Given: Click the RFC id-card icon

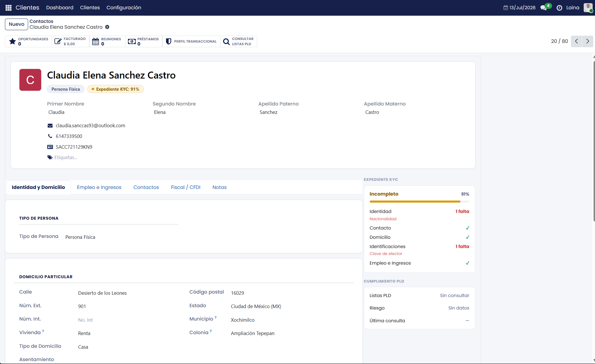Looking at the screenshot, I should coord(50,147).
